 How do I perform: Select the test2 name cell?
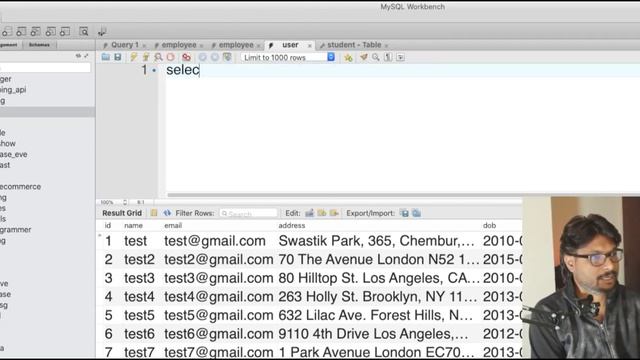(x=140, y=260)
